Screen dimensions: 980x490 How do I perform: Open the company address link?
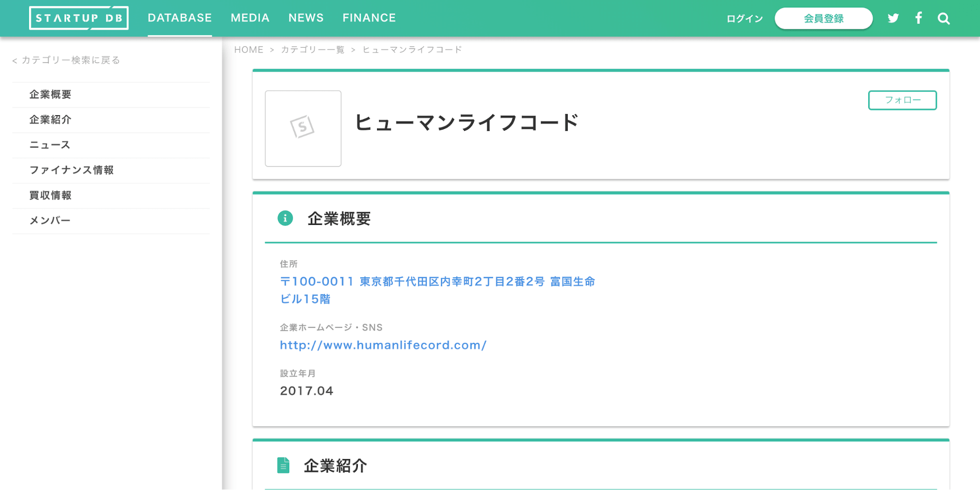[x=437, y=290]
